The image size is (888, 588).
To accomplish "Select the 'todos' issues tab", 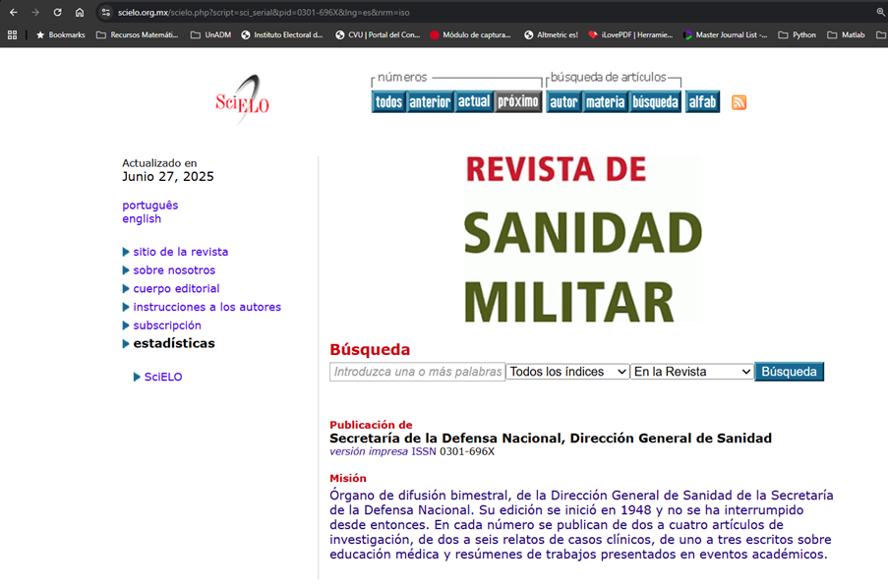I will click(x=388, y=102).
